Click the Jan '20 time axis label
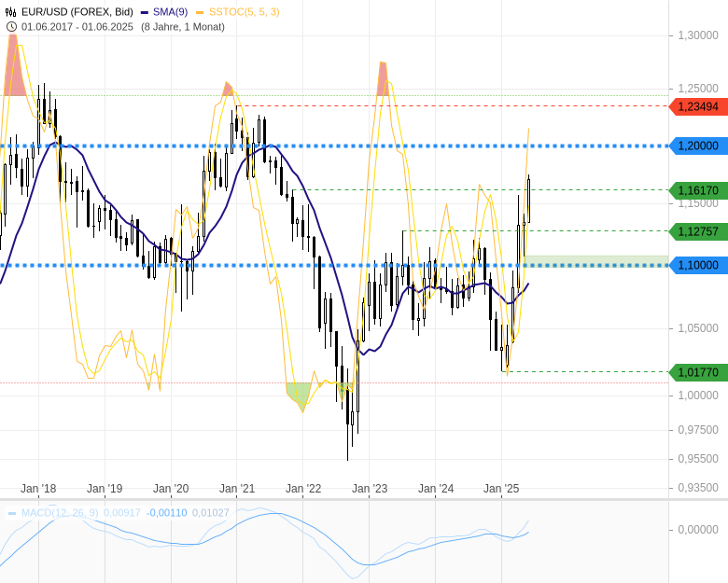 [x=171, y=488]
